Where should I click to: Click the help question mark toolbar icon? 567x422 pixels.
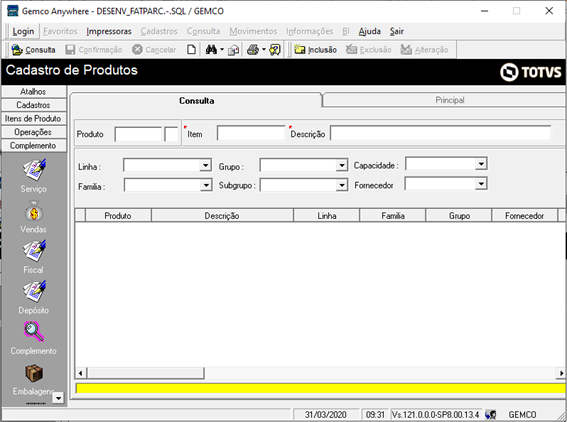tap(275, 50)
